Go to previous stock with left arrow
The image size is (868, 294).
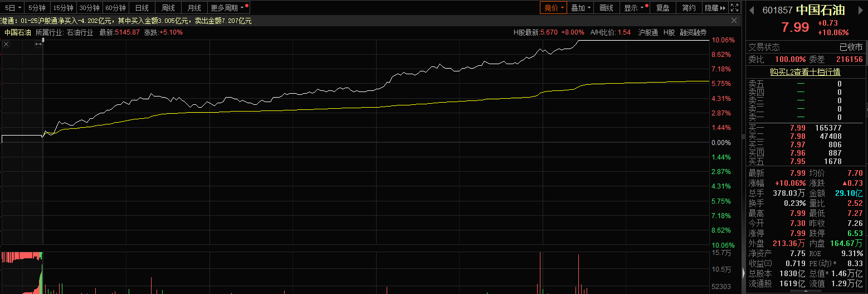[752, 10]
